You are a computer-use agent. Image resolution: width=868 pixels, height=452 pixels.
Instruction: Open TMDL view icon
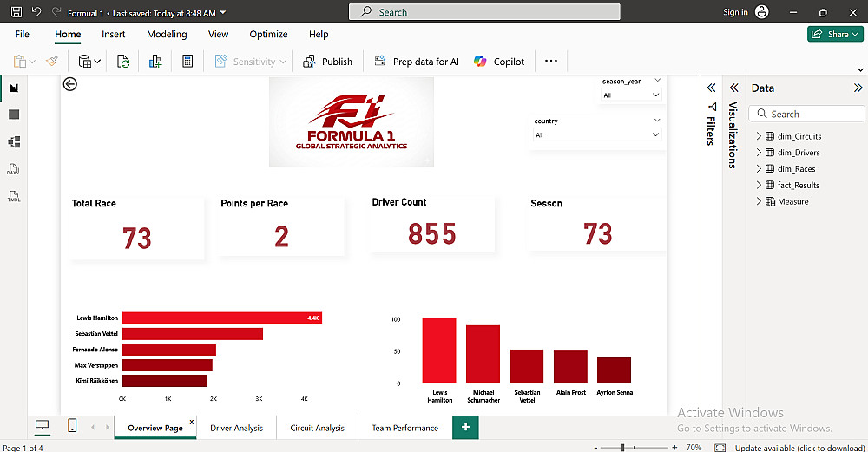coord(14,196)
